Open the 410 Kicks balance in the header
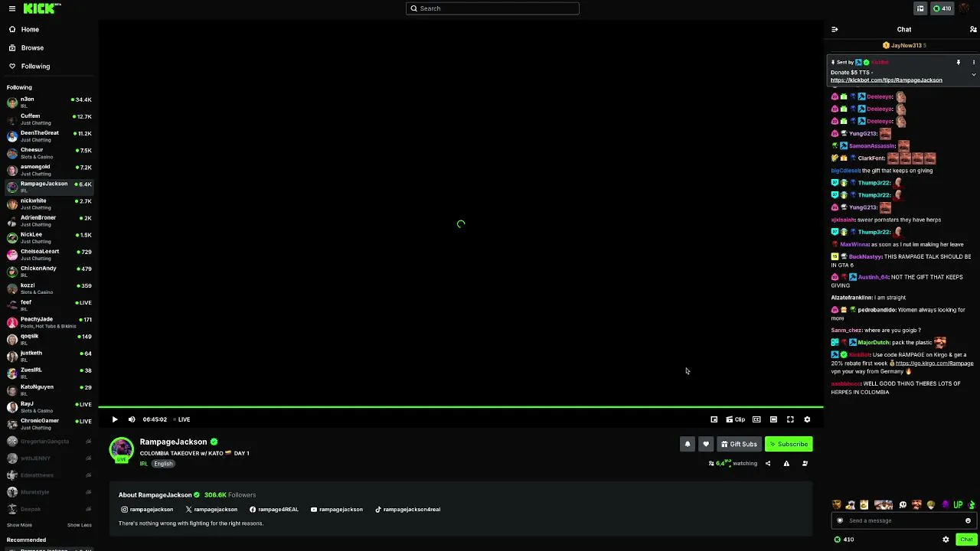This screenshot has height=551, width=980. pos(942,8)
